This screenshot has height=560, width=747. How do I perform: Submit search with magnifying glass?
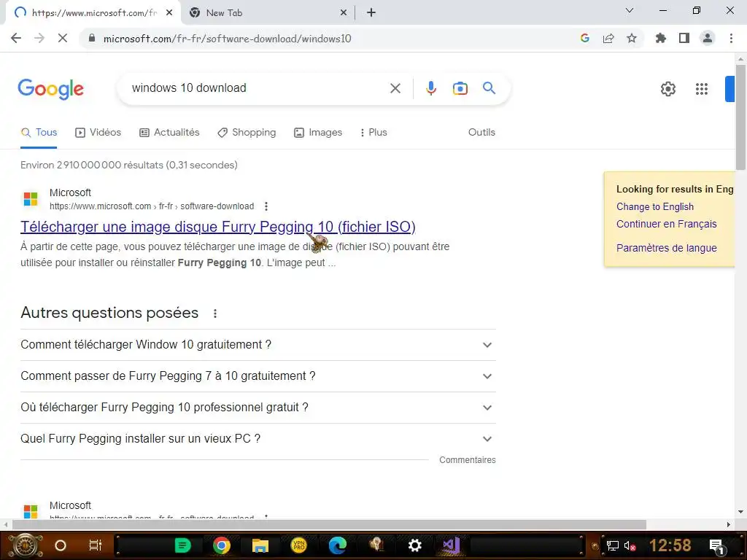click(489, 88)
